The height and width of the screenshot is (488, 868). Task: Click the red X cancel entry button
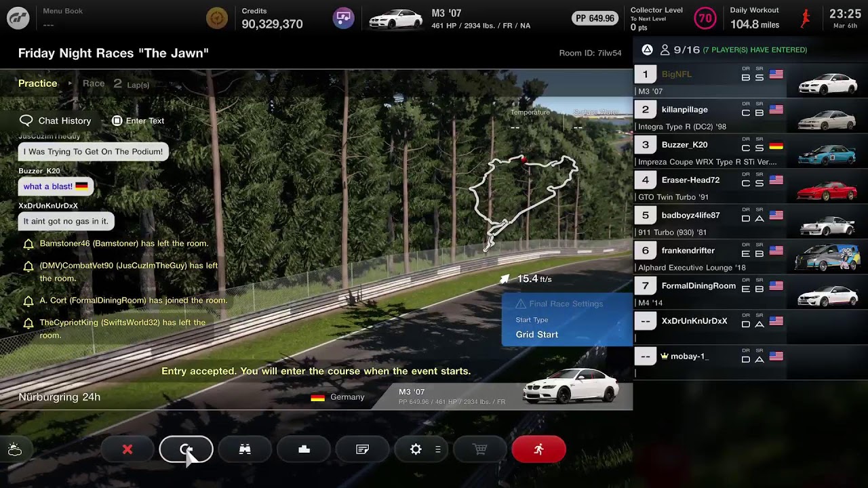127,449
